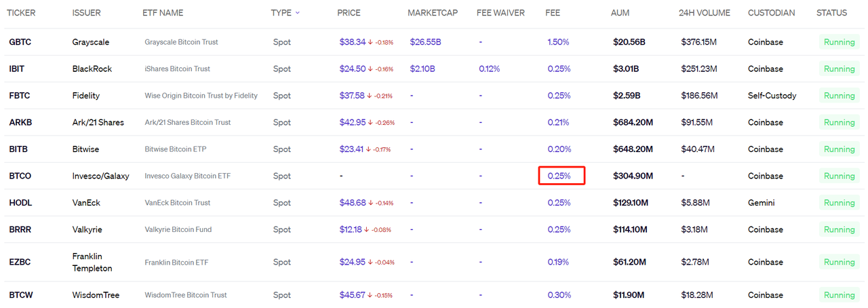Sort by the ISSUER column header
Screen dimensions: 868x308
pyautogui.click(x=86, y=13)
